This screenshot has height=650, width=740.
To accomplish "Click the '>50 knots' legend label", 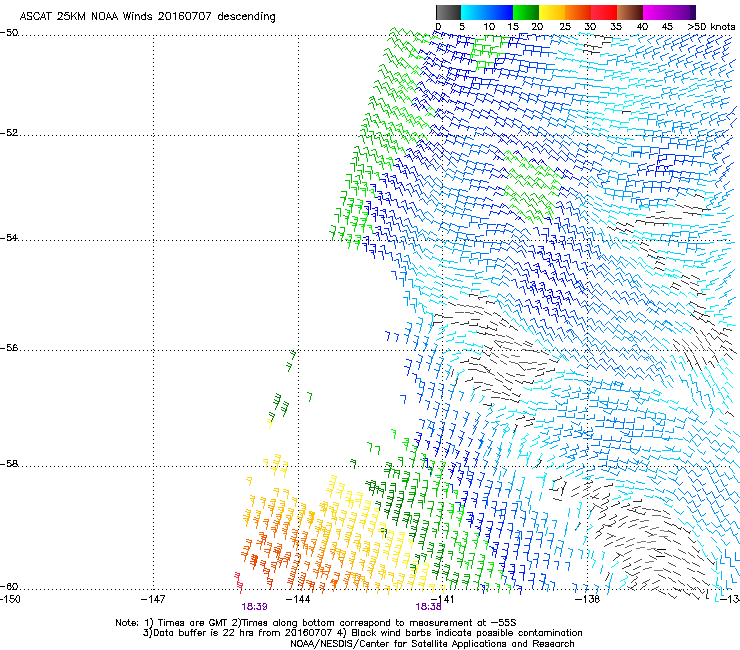I will 711,26.
